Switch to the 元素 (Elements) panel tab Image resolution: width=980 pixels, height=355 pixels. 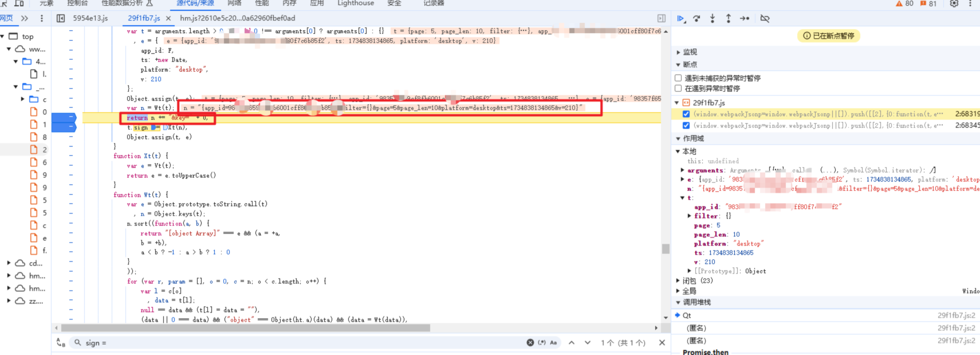[x=46, y=3]
